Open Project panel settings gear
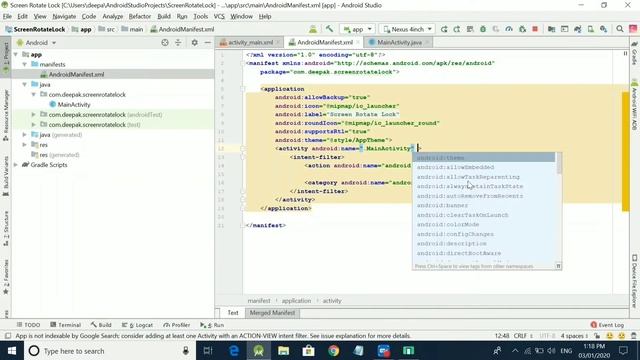 point(195,42)
